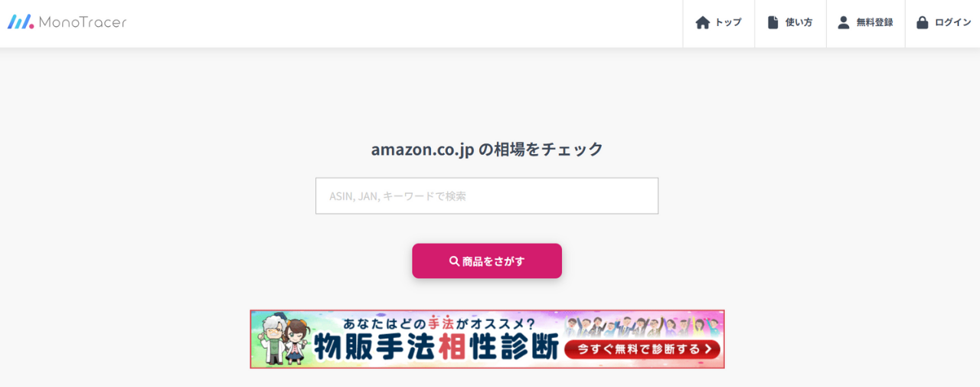
Task: Click the magnifier icon on search button
Action: click(x=454, y=261)
